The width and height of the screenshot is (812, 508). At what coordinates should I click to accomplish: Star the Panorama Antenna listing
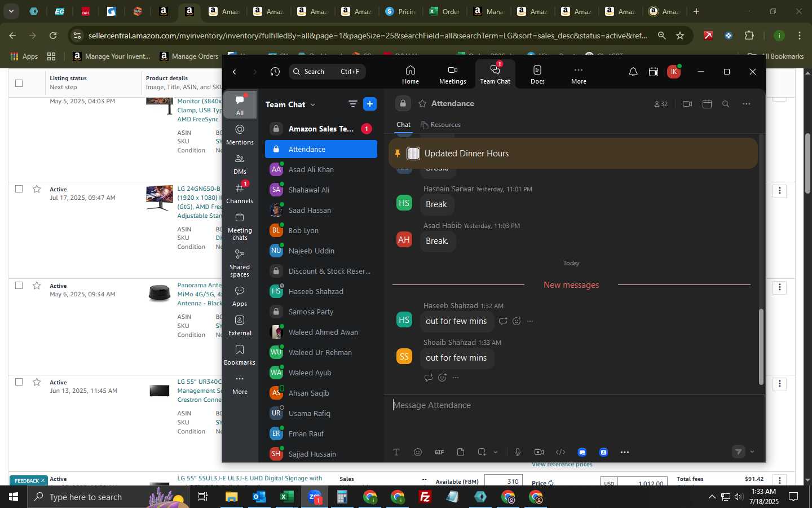coord(37,286)
